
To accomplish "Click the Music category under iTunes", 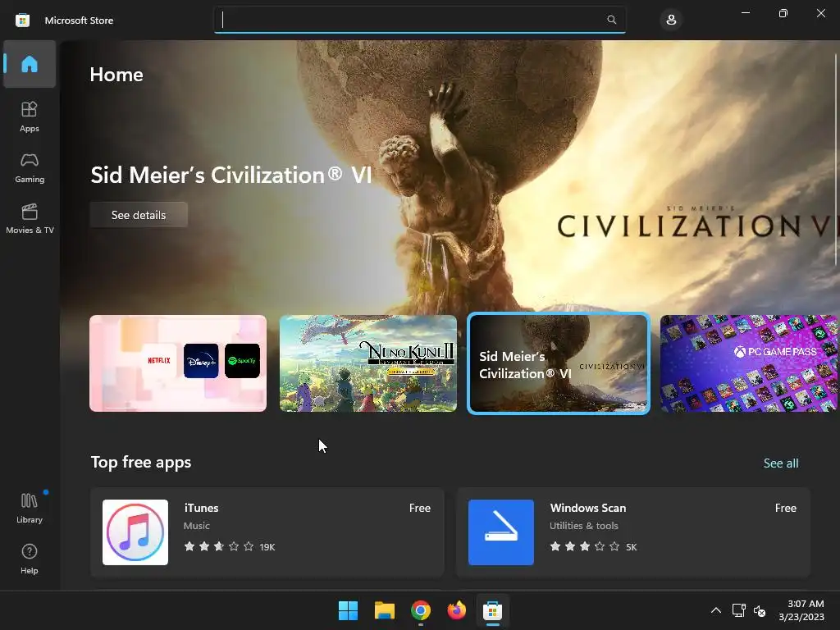I will pyautogui.click(x=197, y=526).
